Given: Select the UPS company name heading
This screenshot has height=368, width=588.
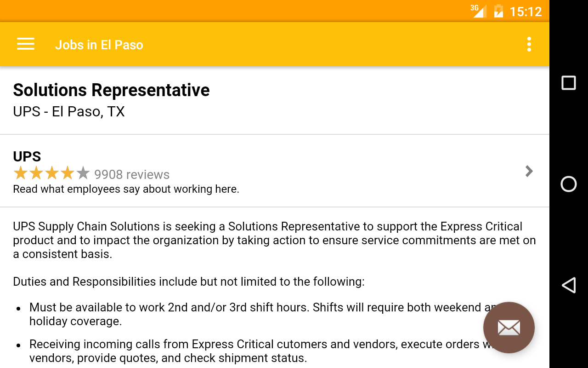Looking at the screenshot, I should click(27, 156).
